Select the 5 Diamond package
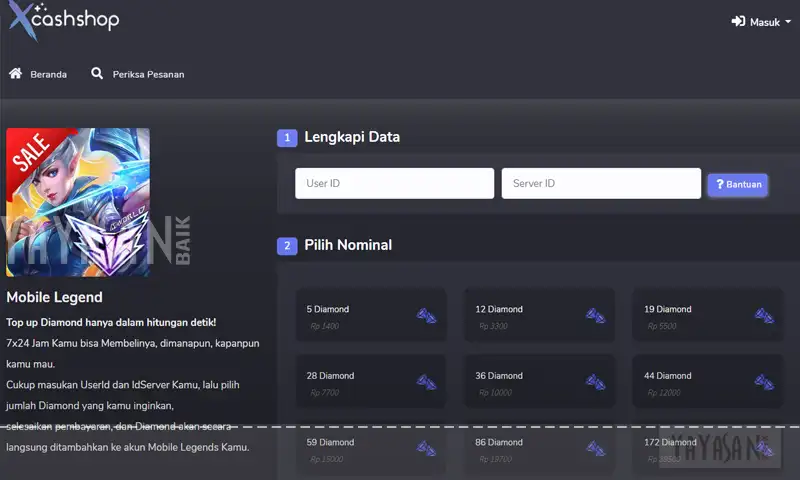800x480 pixels. pyautogui.click(x=371, y=315)
